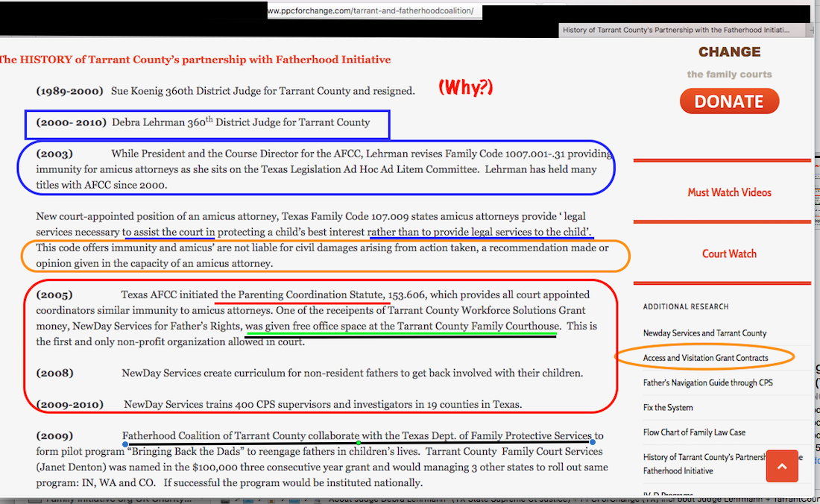820x504 pixels.
Task: Open Flow Chart of Family Law Case
Action: pyautogui.click(x=694, y=432)
